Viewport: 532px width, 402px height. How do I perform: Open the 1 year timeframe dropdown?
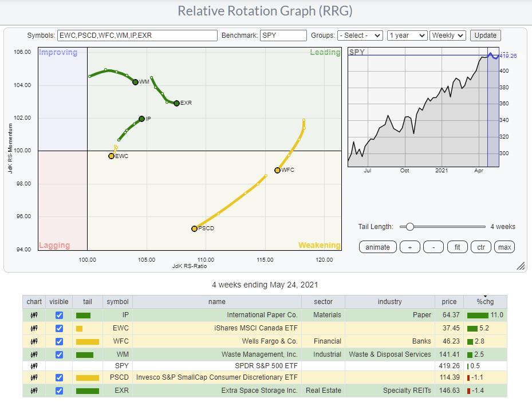[x=407, y=36]
